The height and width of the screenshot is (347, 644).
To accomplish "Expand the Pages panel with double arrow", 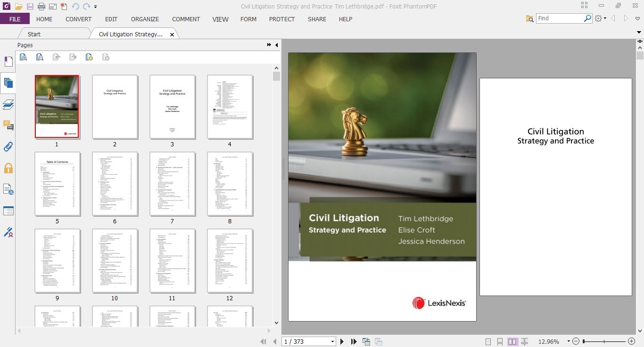I will pos(269,45).
